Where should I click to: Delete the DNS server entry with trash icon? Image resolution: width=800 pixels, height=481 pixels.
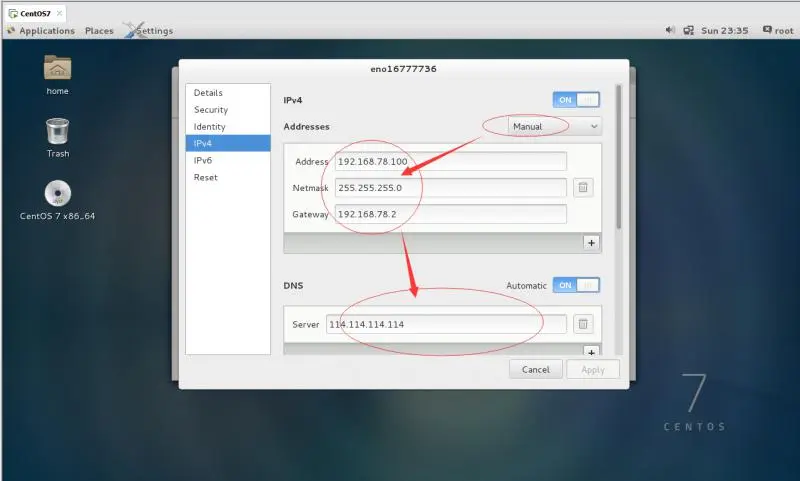pos(583,324)
